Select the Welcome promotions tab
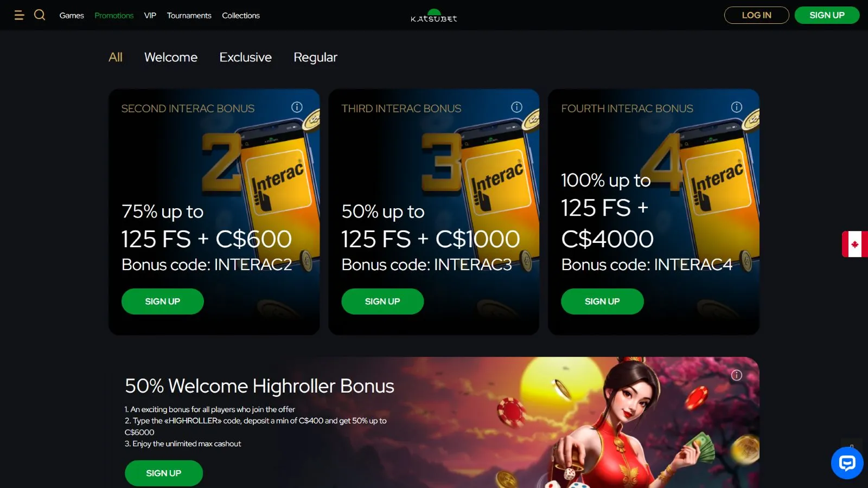The height and width of the screenshot is (488, 868). tap(171, 57)
